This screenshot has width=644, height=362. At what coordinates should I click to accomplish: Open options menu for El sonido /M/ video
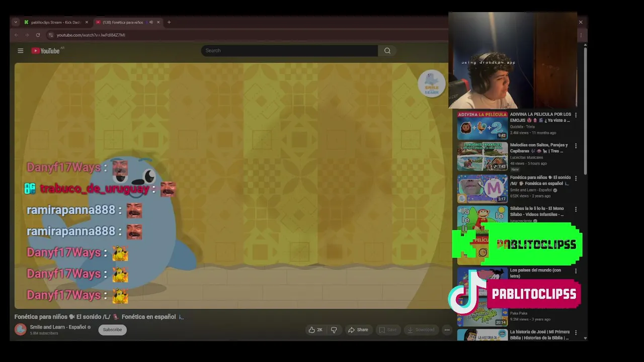tap(576, 178)
